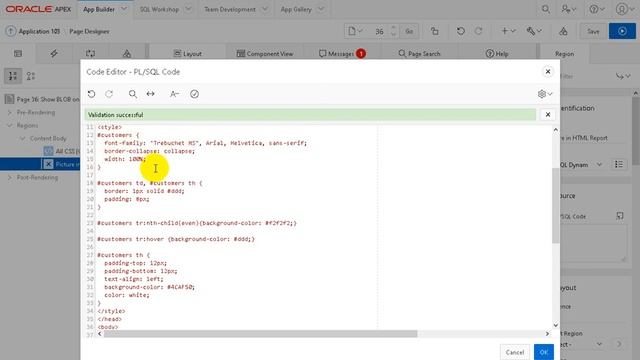
Task: Open the auto-complete A icon
Action: [174, 94]
